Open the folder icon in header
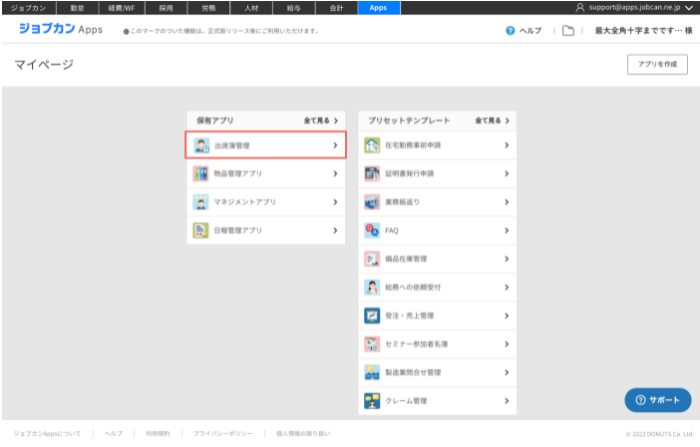Screen dimensions: 700x447 click(x=568, y=31)
